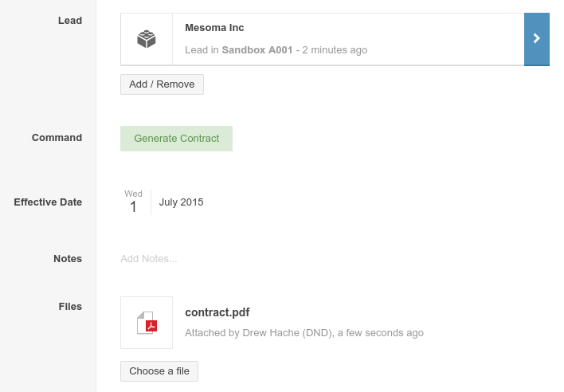Viewport: 564px width, 392px height.
Task: Select the Wed 1 effective date day
Action: click(x=133, y=202)
